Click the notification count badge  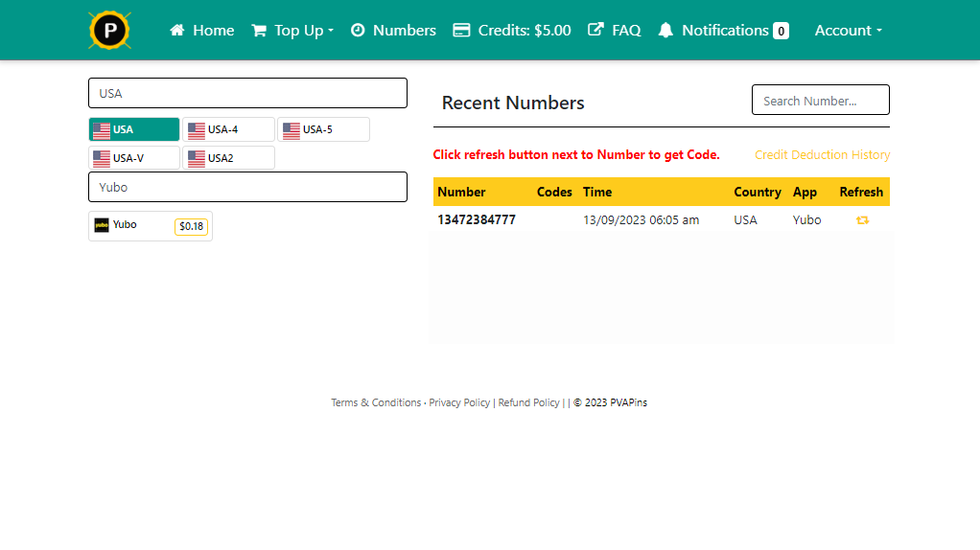point(781,31)
